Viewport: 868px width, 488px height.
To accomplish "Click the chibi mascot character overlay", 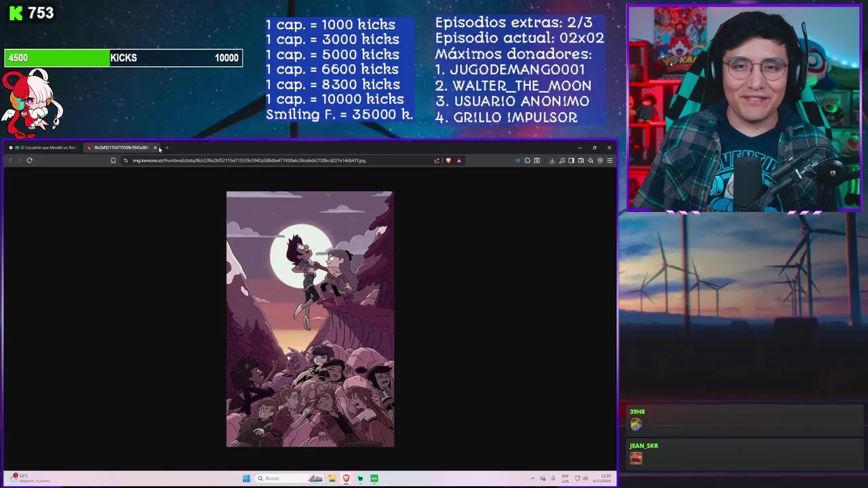I will click(x=31, y=103).
